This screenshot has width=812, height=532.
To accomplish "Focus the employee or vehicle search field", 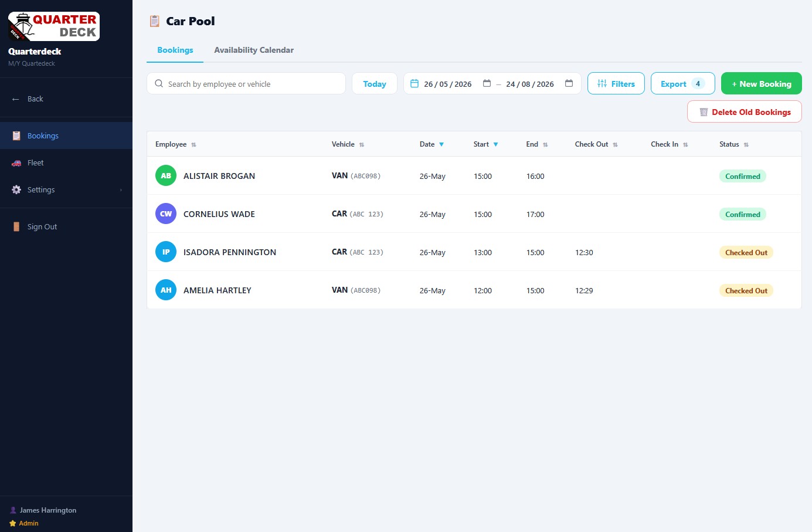I will point(246,83).
